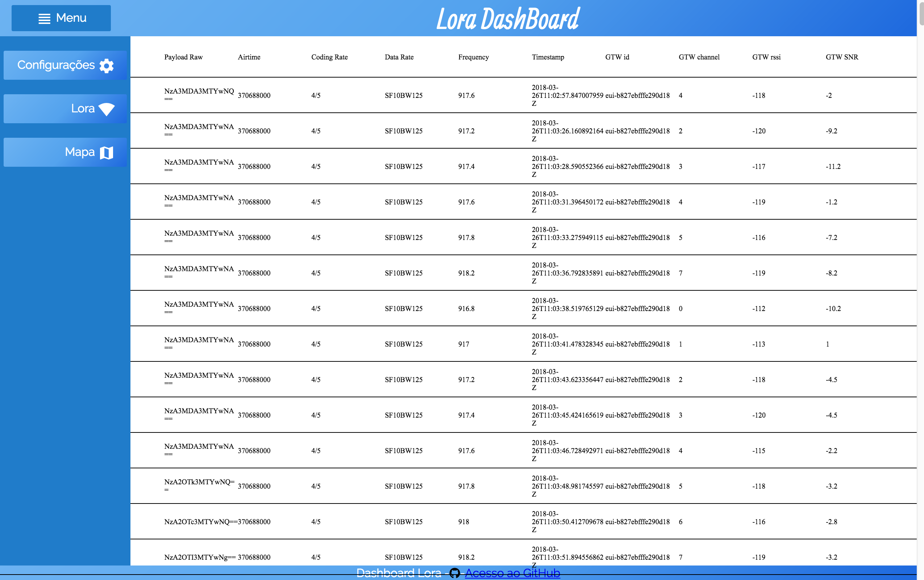Open the Configurações sidebar item
The image size is (924, 580).
click(65, 65)
